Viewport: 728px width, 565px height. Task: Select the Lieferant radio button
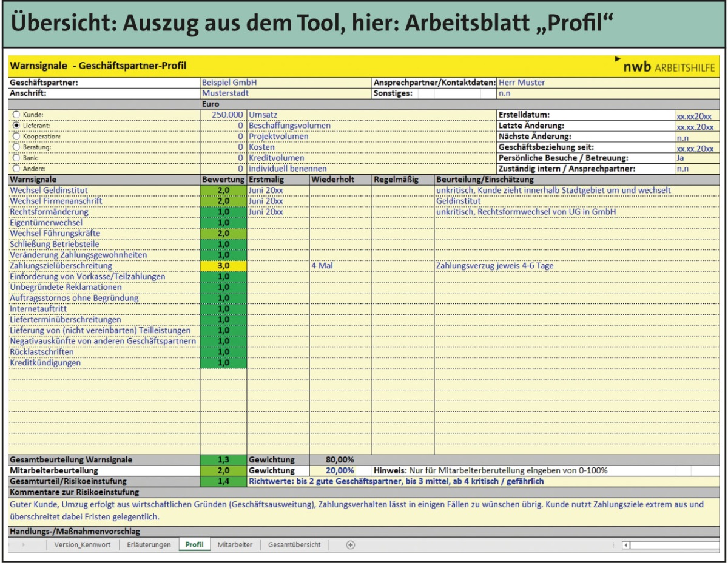tap(16, 125)
